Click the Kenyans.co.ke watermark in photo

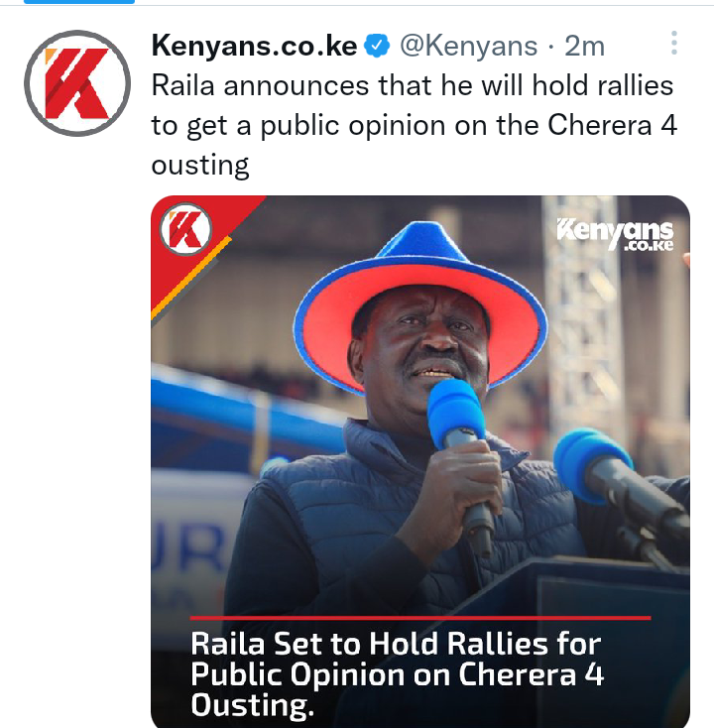tap(615, 234)
